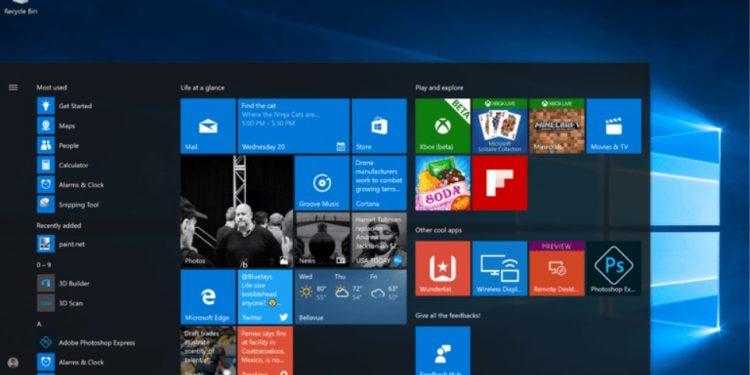Launch Calculator from Most used

pyautogui.click(x=63, y=165)
